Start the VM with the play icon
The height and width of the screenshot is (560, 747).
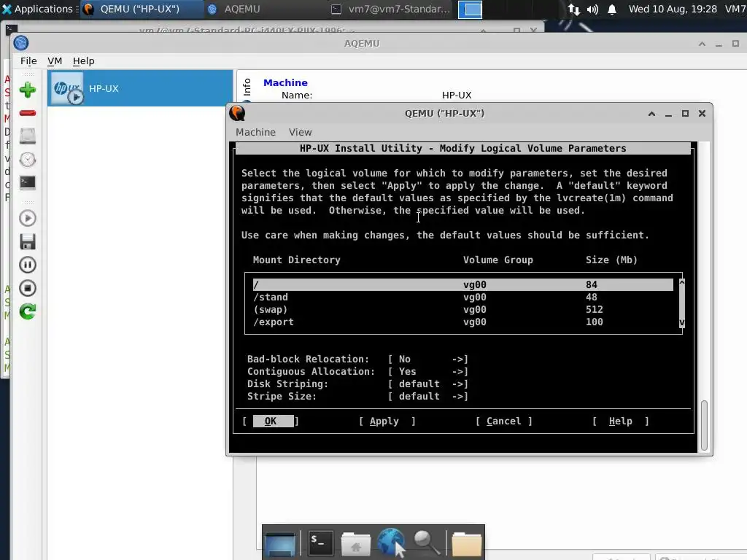pyautogui.click(x=28, y=218)
